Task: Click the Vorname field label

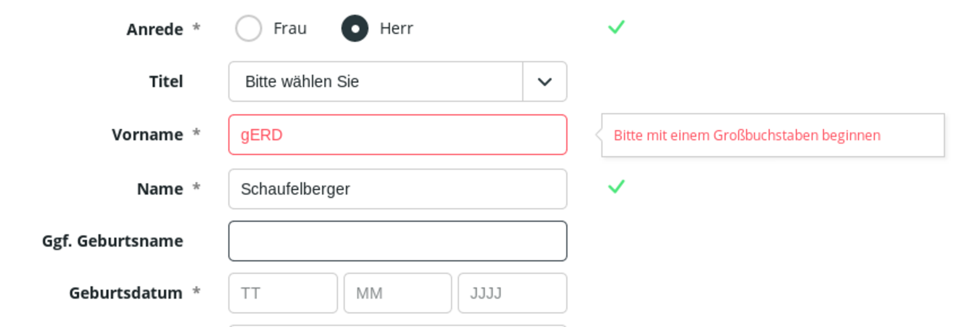Action: (147, 135)
